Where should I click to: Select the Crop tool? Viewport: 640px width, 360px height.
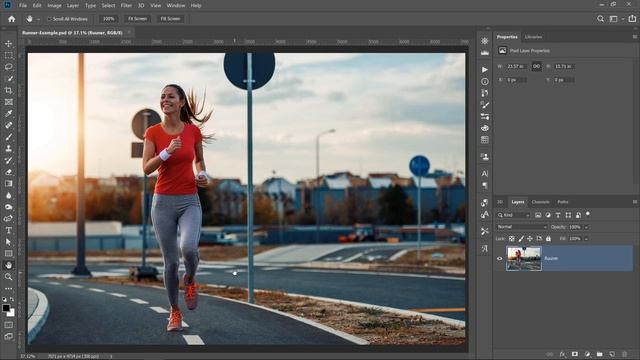[x=9, y=90]
